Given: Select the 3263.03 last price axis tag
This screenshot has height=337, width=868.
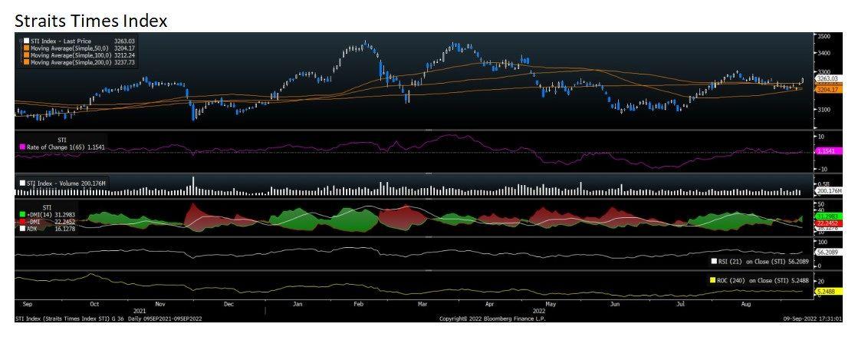Looking at the screenshot, I should tap(828, 78).
